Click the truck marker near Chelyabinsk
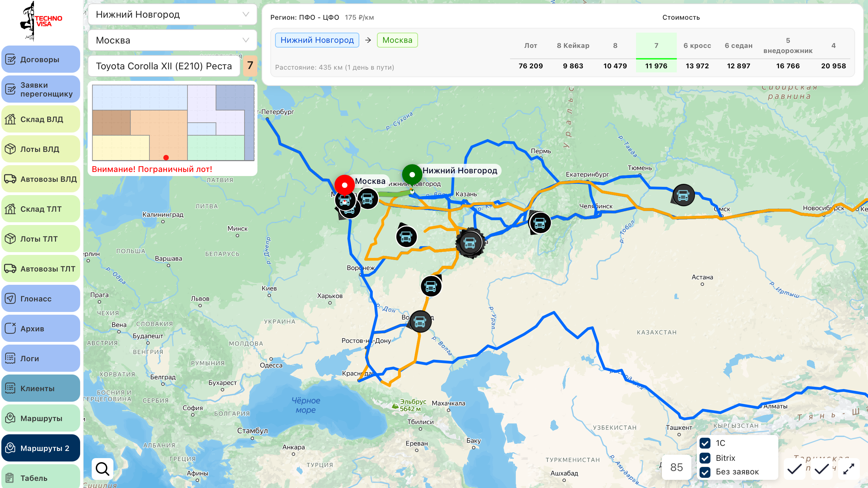This screenshot has width=868, height=488. click(x=540, y=223)
